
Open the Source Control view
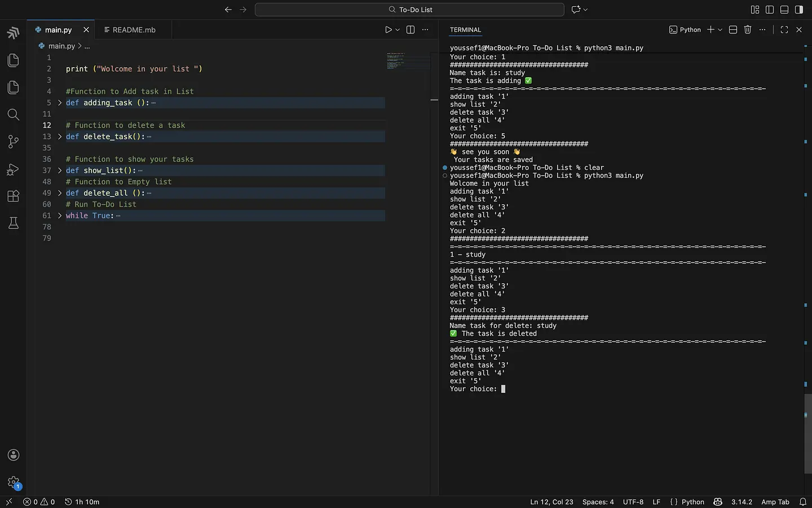[x=13, y=142]
